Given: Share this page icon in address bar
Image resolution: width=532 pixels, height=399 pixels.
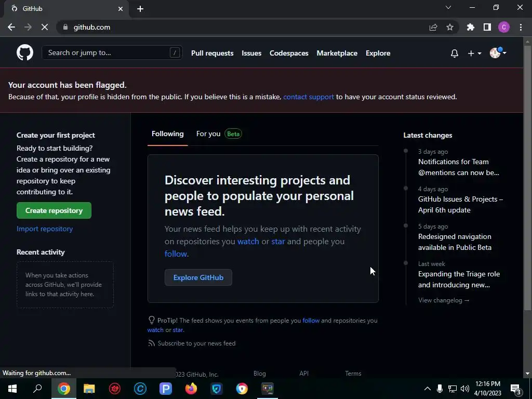Looking at the screenshot, I should click(x=433, y=27).
